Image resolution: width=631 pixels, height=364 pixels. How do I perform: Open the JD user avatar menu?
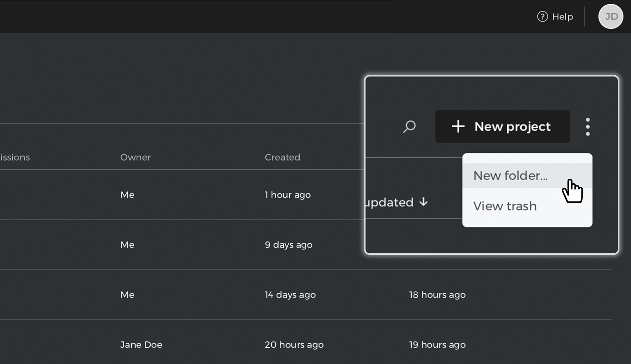click(x=611, y=17)
